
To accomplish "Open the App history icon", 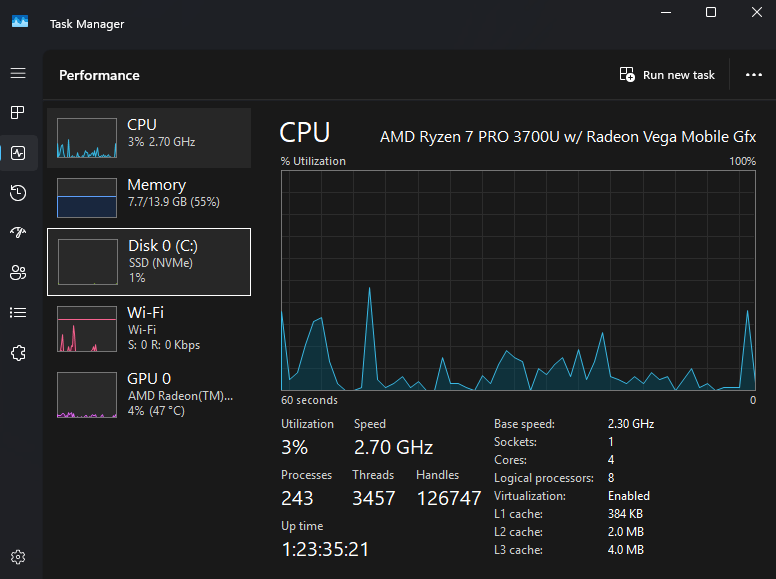I will click(18, 193).
